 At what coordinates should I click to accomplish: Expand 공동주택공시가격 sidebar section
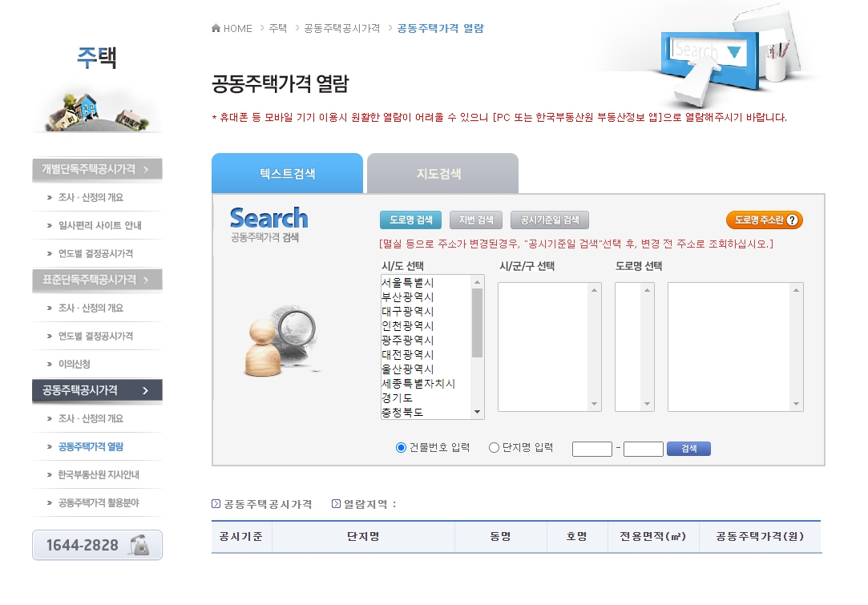point(98,390)
